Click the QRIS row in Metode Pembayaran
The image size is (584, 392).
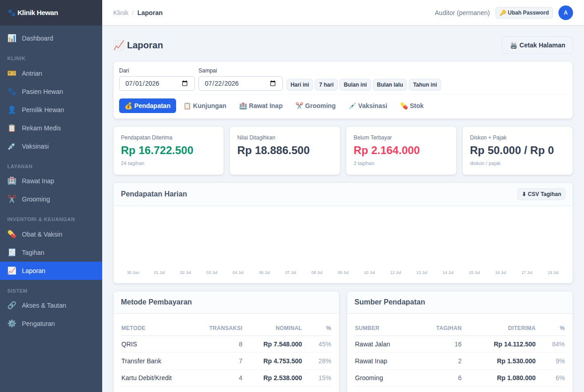[226, 344]
